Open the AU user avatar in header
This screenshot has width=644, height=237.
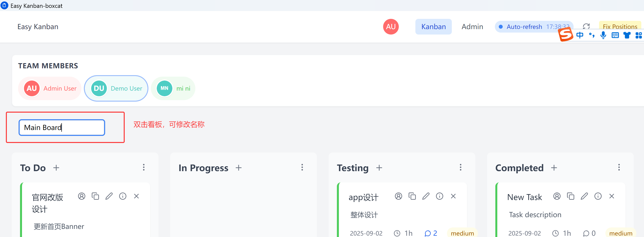390,26
